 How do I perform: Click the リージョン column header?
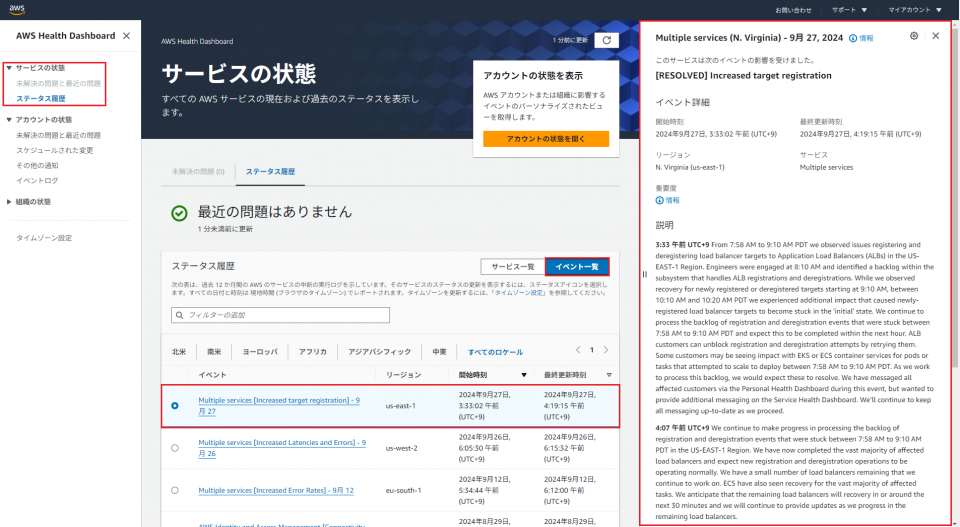403,375
